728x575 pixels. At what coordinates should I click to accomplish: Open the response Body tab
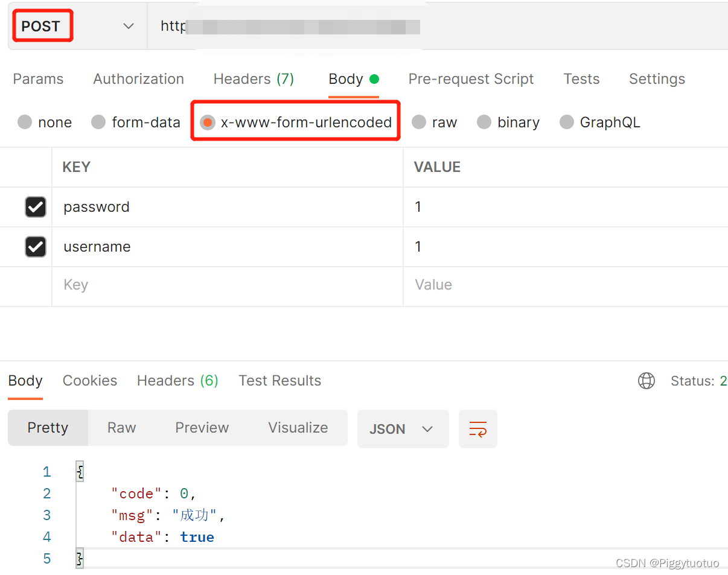coord(25,381)
